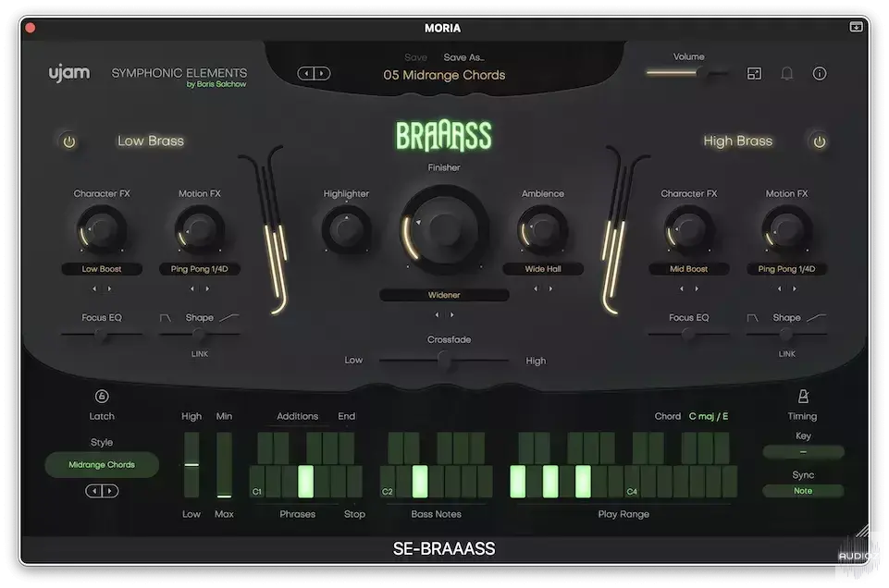Open Widener finisher selector
Viewport: 889px width, 588px height.
tap(444, 295)
